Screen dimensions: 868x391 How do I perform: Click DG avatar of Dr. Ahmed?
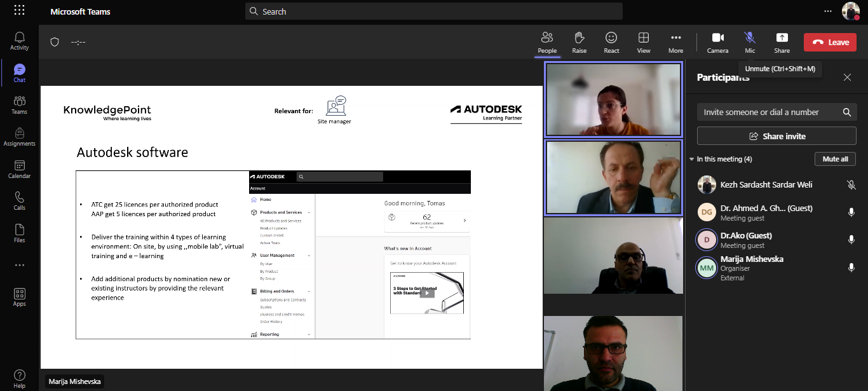707,212
